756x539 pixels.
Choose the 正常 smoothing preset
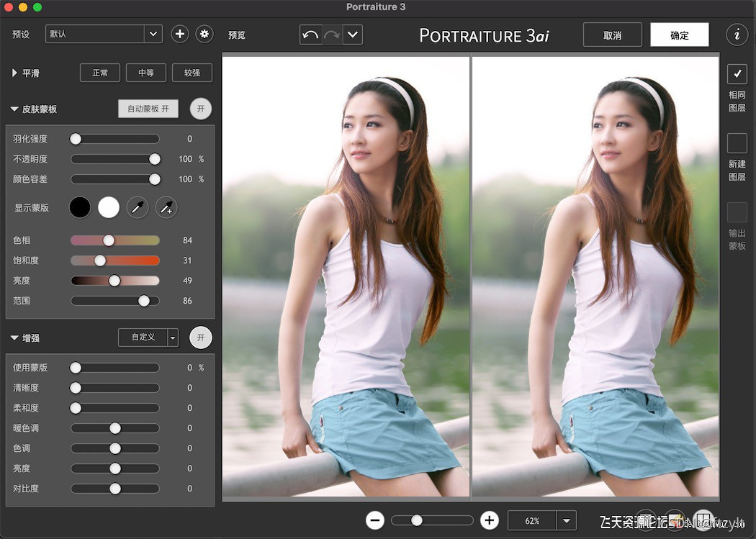click(100, 73)
